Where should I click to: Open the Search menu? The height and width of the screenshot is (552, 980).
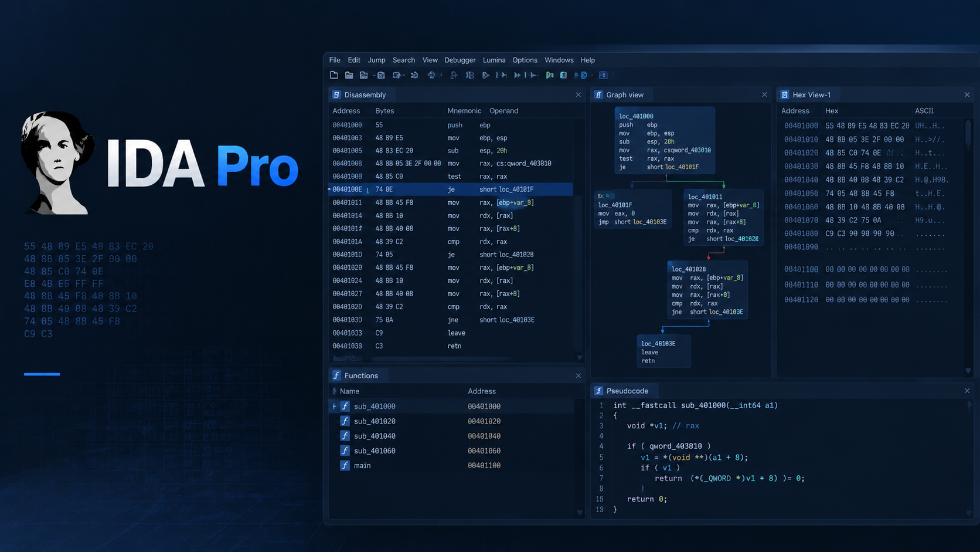(404, 60)
